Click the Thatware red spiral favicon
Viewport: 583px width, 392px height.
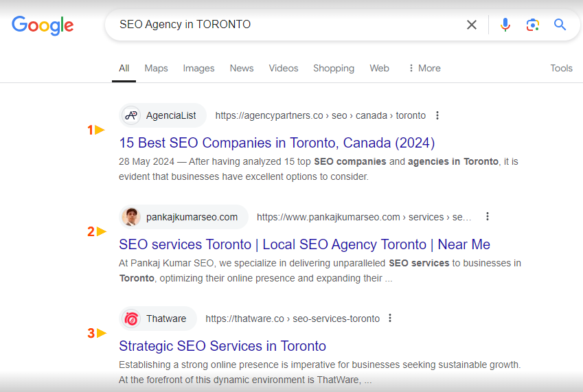coord(131,319)
